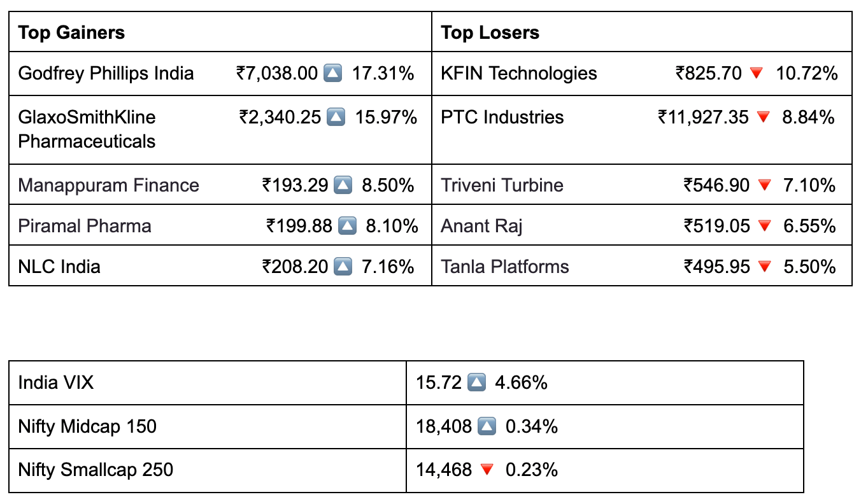861x504 pixels.
Task: Click the Triveni Turbine stock name
Action: (502, 185)
